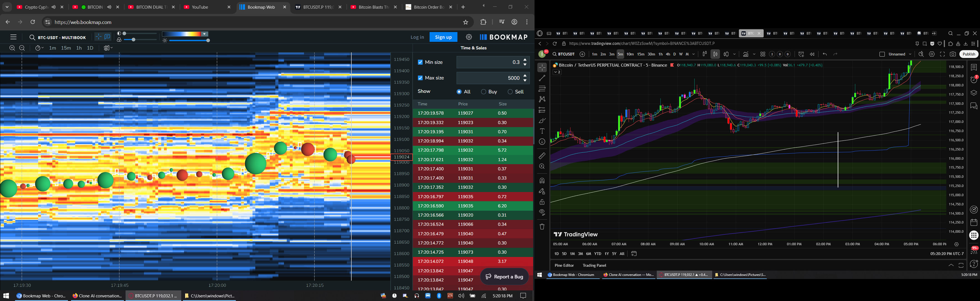The image size is (980, 301).
Task: Open Bookmap settings gear
Action: coord(469,37)
